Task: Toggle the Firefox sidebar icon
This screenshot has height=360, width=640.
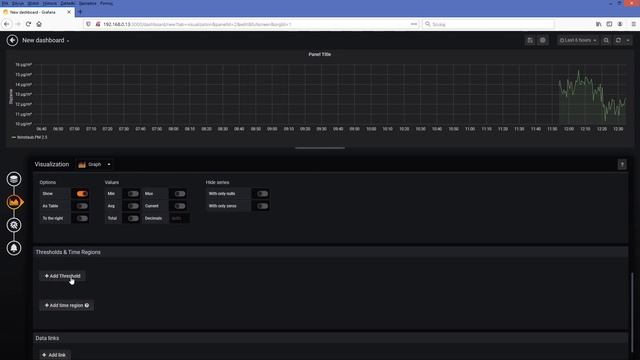Action: point(609,24)
